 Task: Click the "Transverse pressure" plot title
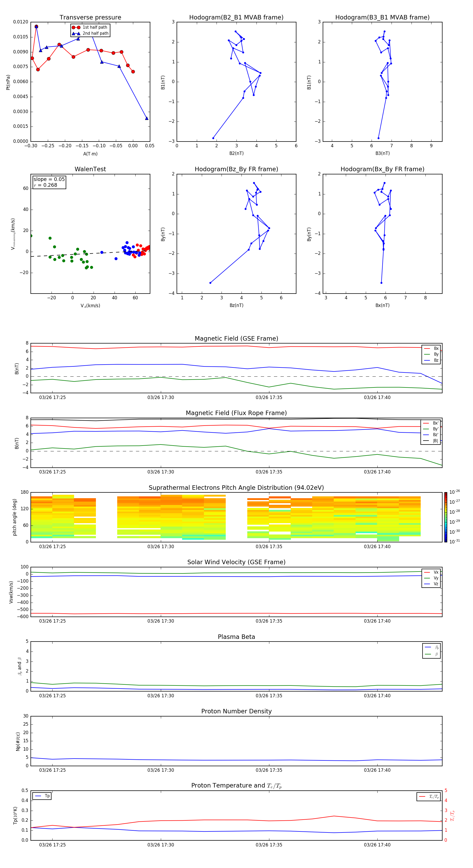[x=90, y=18]
